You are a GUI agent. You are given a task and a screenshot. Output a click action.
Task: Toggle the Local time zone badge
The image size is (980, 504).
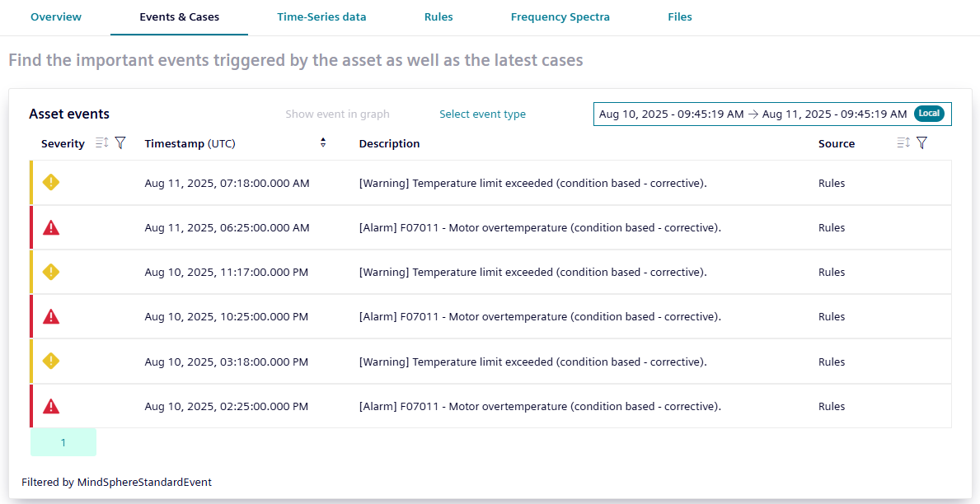[929, 114]
